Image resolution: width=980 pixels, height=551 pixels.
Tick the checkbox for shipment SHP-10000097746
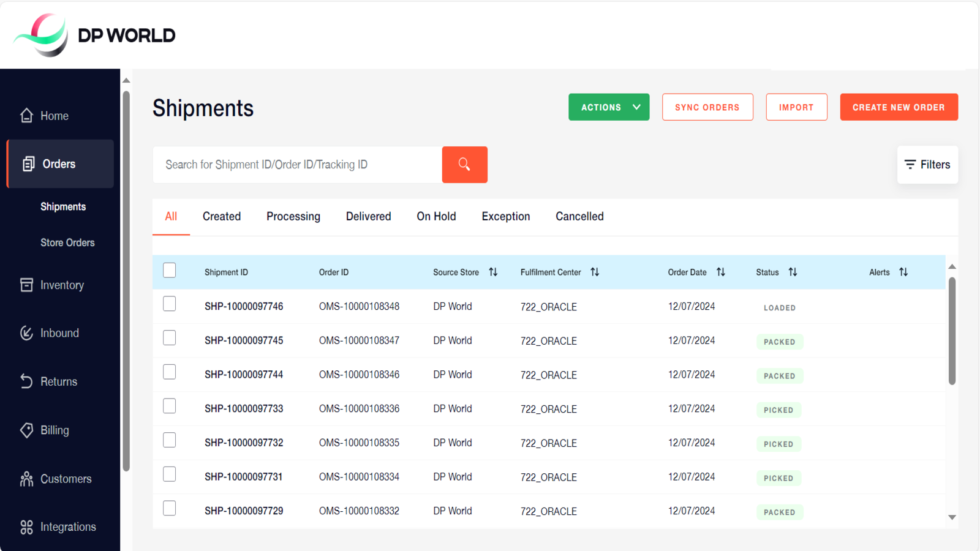tap(169, 303)
